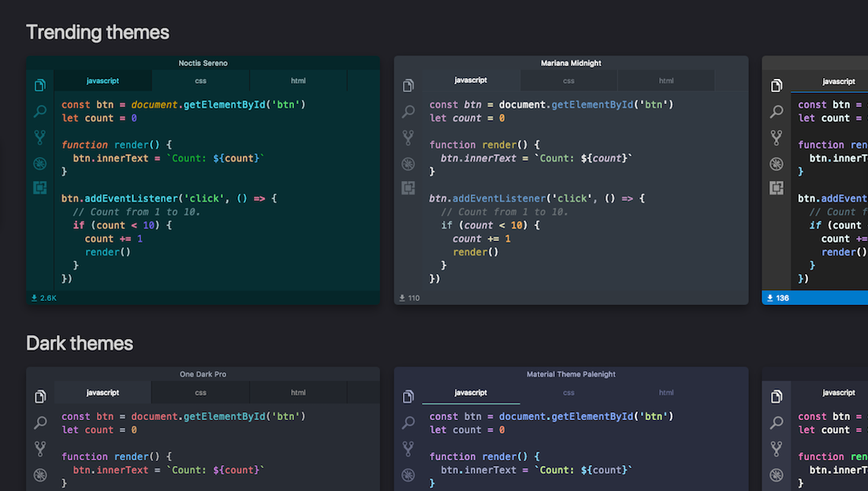Image resolution: width=868 pixels, height=491 pixels.
Task: Click Search icon in third dark theme card
Action: (x=777, y=423)
